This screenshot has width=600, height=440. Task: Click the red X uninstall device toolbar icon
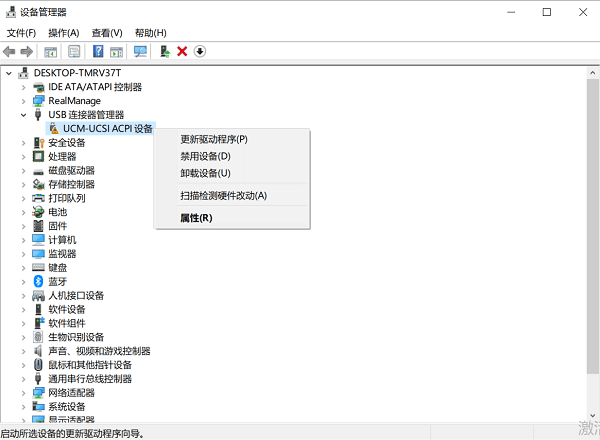coord(182,51)
